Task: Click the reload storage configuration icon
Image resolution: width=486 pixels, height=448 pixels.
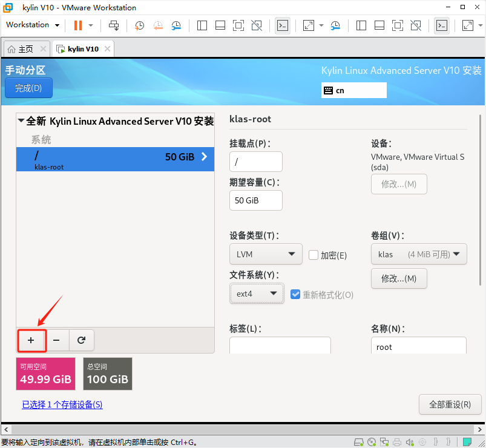Action: [82, 340]
